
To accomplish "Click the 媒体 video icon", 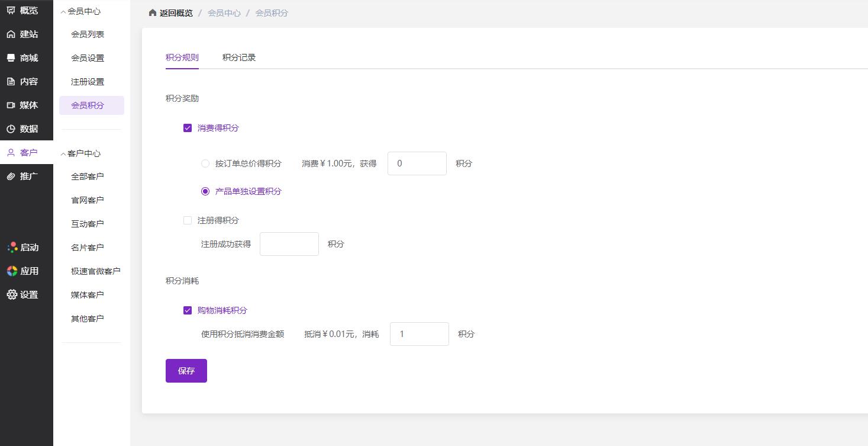I will coord(11,105).
